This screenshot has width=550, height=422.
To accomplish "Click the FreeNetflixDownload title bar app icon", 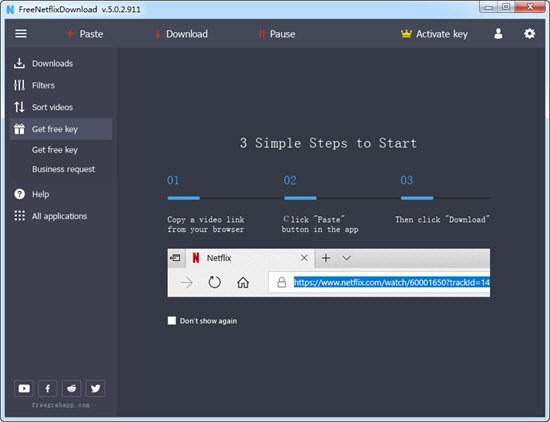I will (x=11, y=9).
